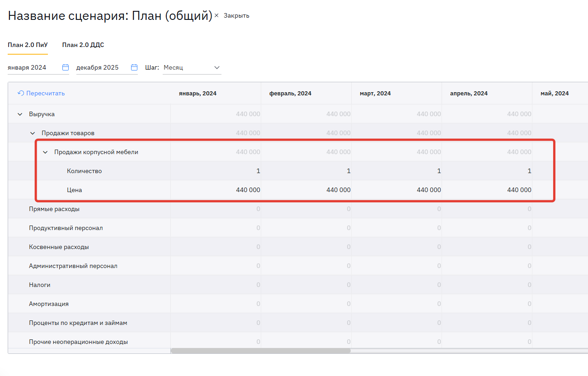This screenshot has width=588, height=376.
Task: Click the Прямые расходы row label
Action: coord(54,209)
